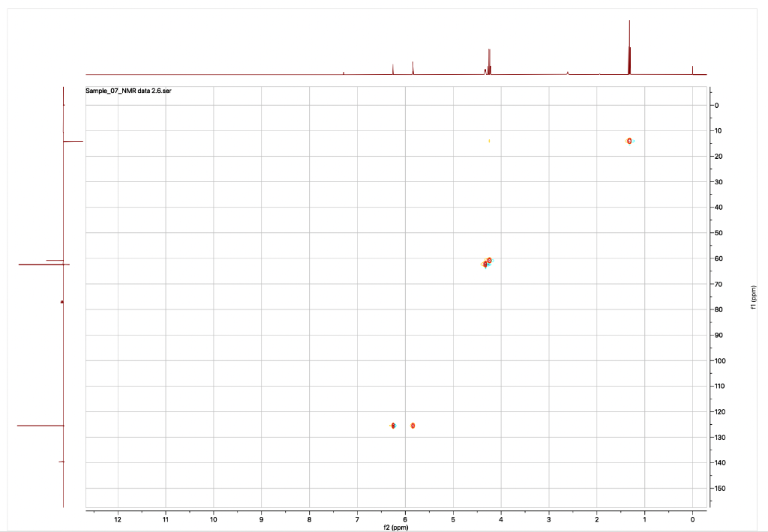This screenshot has width=768, height=532.
Task: Expand the f1 ppm axis scale
Action: coord(754,296)
